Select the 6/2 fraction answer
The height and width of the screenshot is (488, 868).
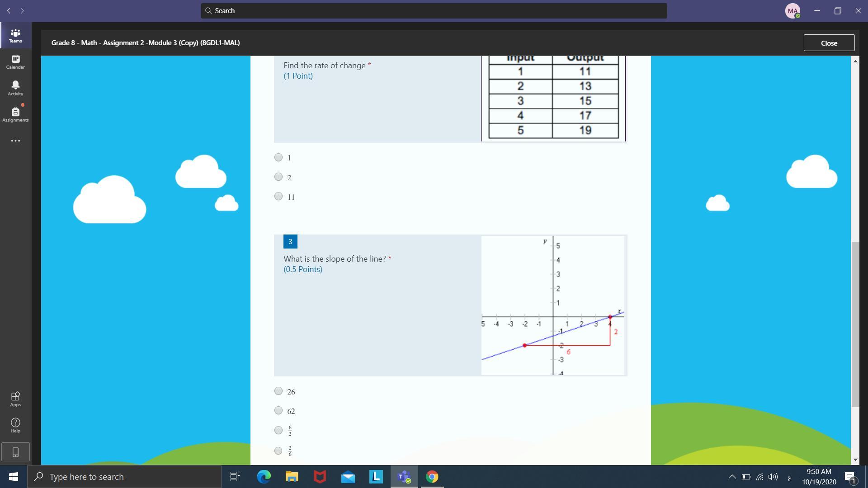click(x=278, y=430)
